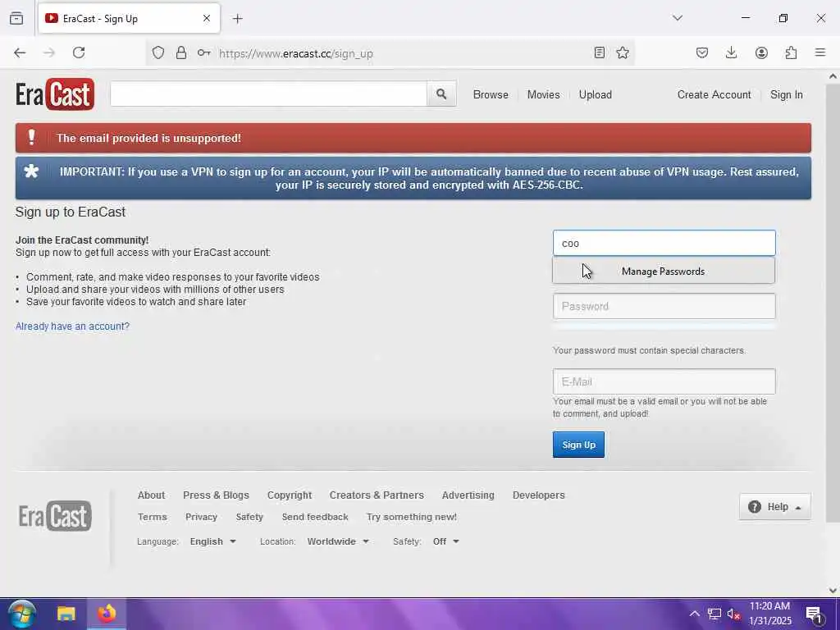Open a new tab with plus button

coord(237,19)
